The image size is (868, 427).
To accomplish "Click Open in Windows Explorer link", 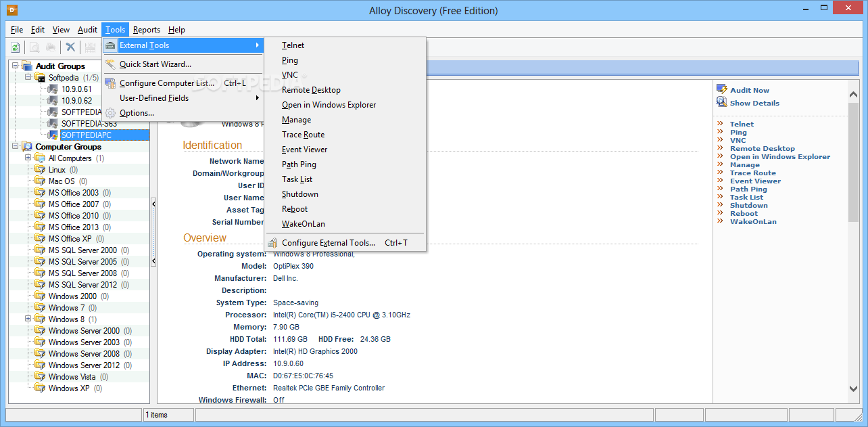I will pyautogui.click(x=780, y=157).
